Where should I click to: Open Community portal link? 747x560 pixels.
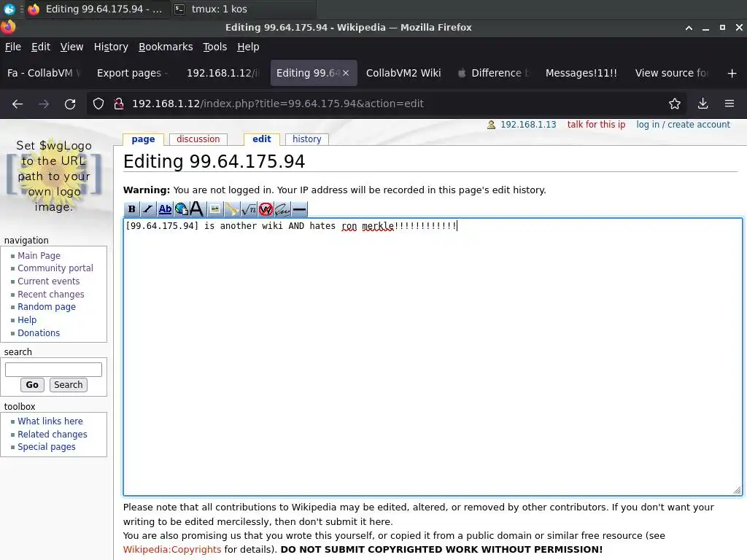55,268
